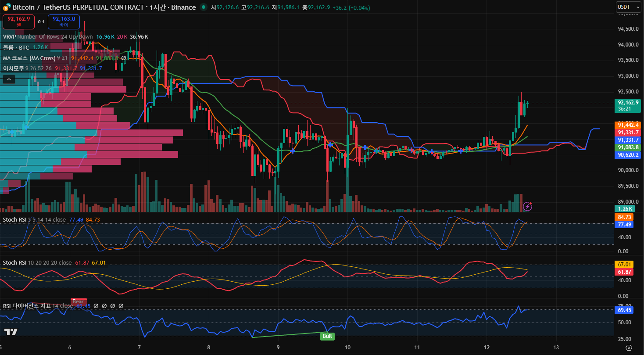Select the MA 크로스 (MA Cross) legend
This screenshot has width=644, height=355.
pos(29,58)
